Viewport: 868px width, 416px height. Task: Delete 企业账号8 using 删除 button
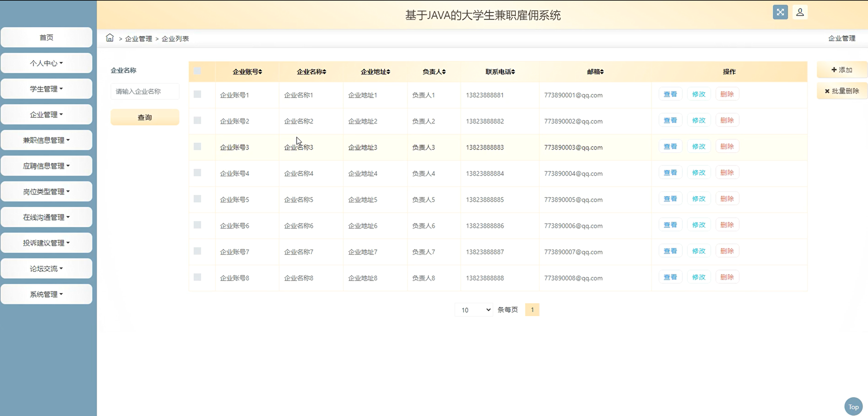tap(727, 277)
